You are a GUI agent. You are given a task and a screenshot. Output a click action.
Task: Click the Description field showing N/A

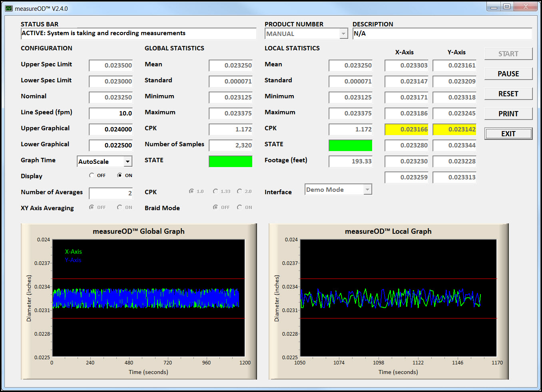442,34
